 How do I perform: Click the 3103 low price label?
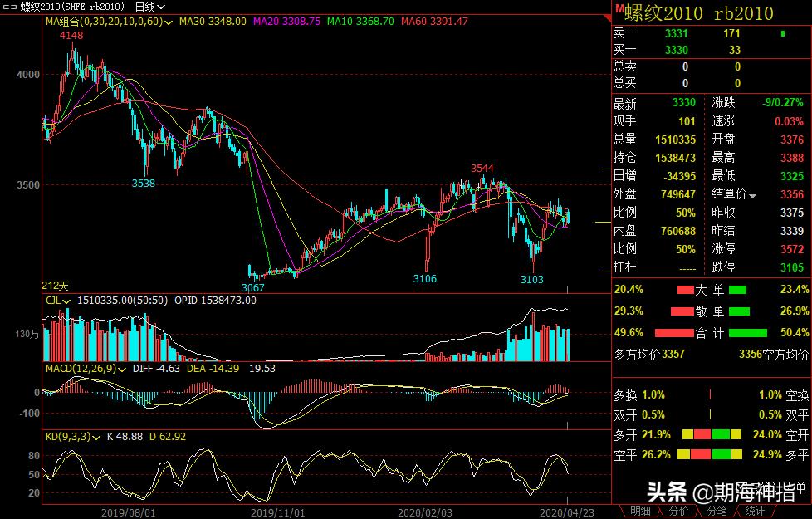click(532, 279)
